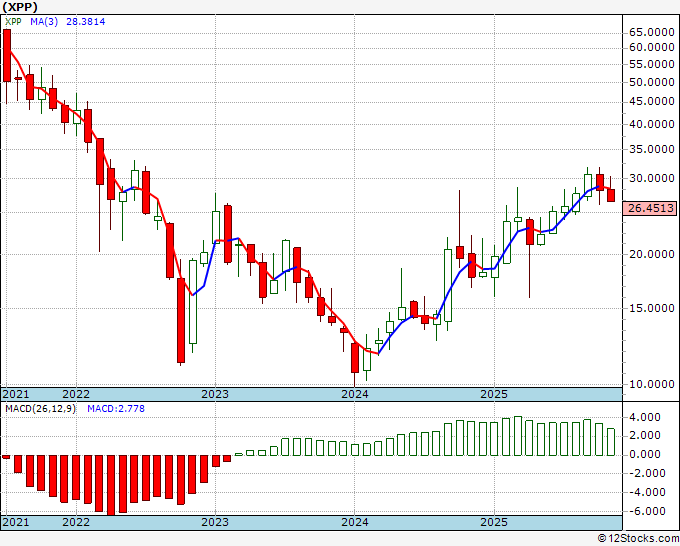
Task: Click the 40.0000 price axis label
Action: coord(651,124)
